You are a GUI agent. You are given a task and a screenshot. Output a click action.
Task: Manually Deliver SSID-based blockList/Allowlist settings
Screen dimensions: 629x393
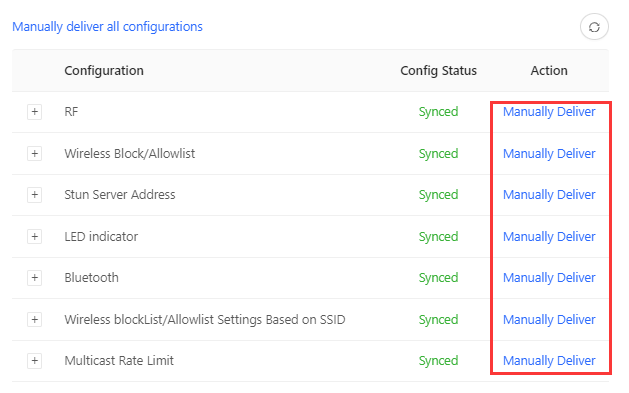pos(549,320)
